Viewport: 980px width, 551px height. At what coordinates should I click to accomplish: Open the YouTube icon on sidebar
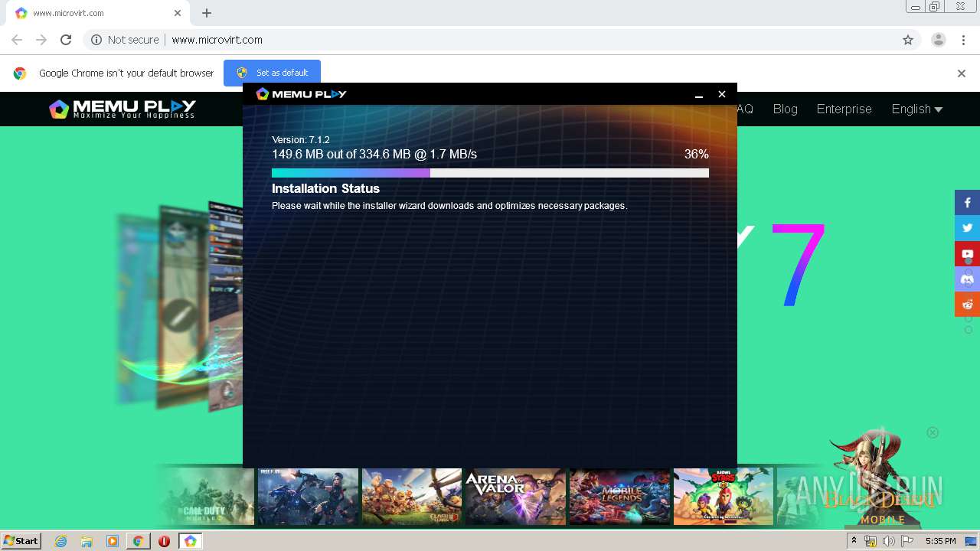[967, 254]
